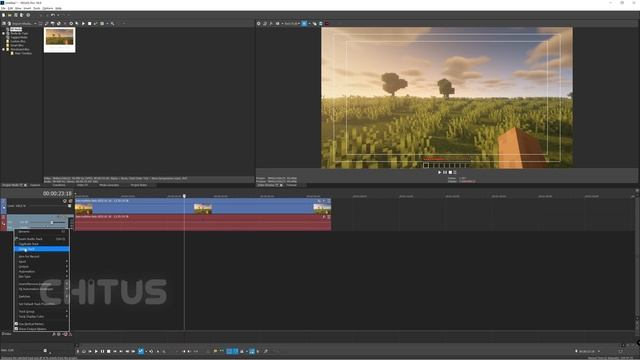Expand the Track Group submenu

click(x=42, y=311)
